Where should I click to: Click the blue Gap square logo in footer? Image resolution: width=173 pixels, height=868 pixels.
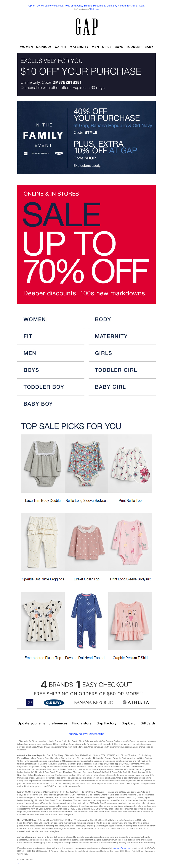pyautogui.click(x=30, y=702)
